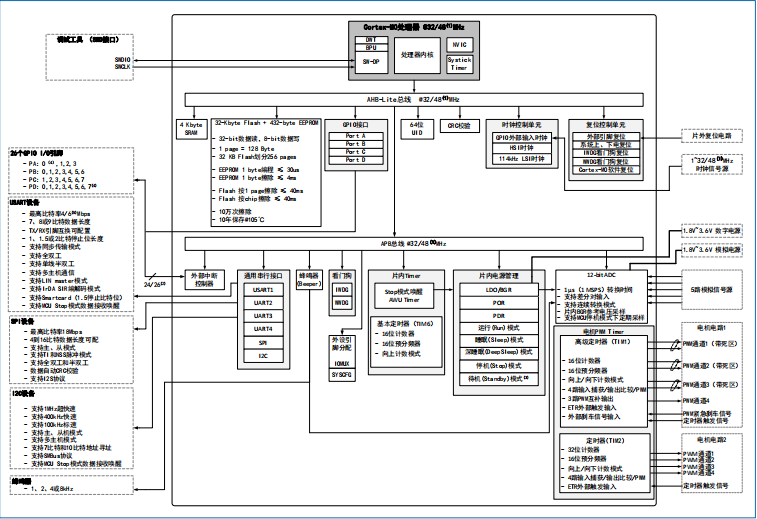Click the "基本定时器 (TIM6)" heading

(x=405, y=324)
